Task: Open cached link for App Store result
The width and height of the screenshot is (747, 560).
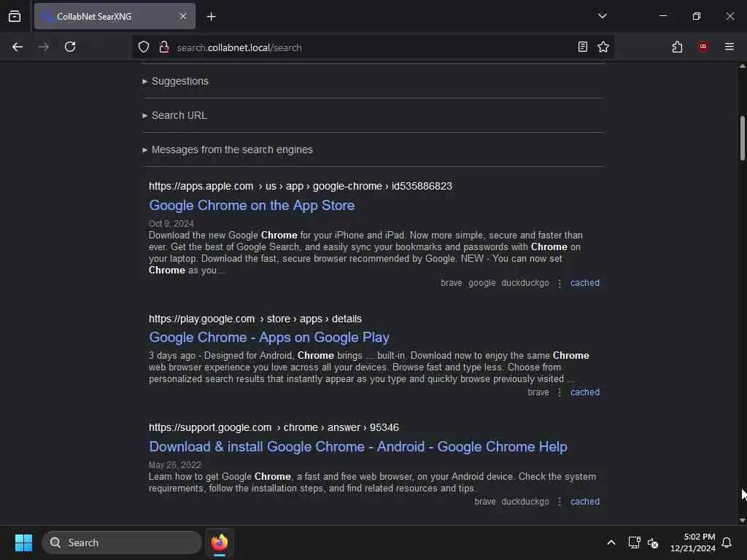Action: point(584,283)
